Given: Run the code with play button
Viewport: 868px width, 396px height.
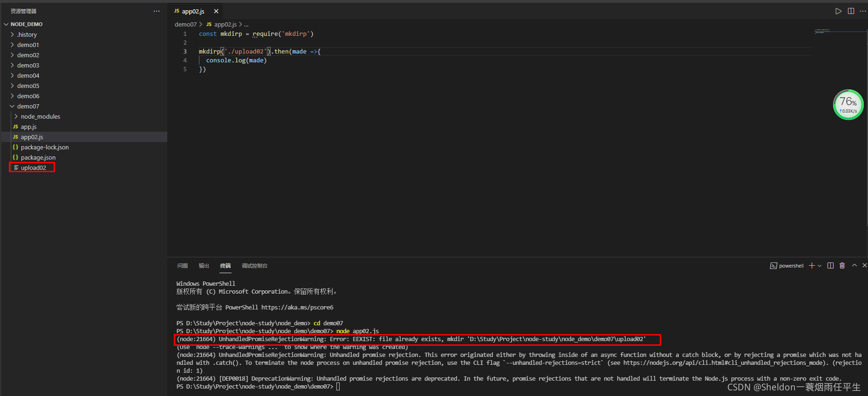Looking at the screenshot, I should tap(838, 11).
